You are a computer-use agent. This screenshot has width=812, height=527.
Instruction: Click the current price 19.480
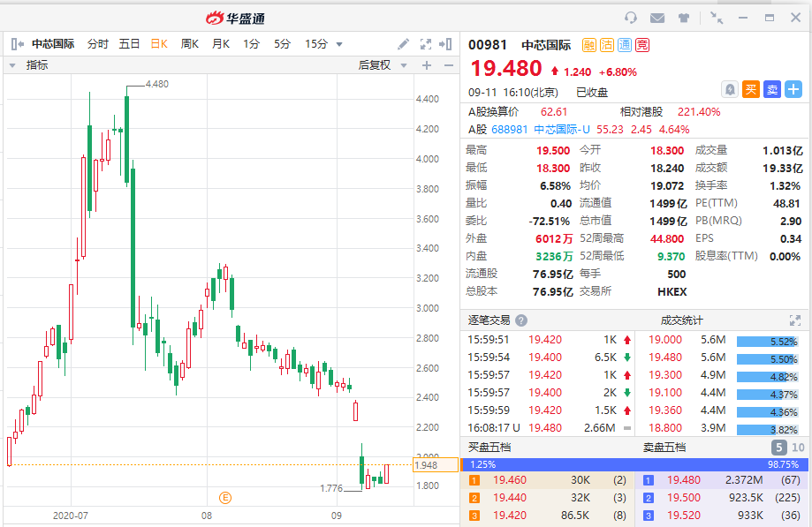click(506, 68)
